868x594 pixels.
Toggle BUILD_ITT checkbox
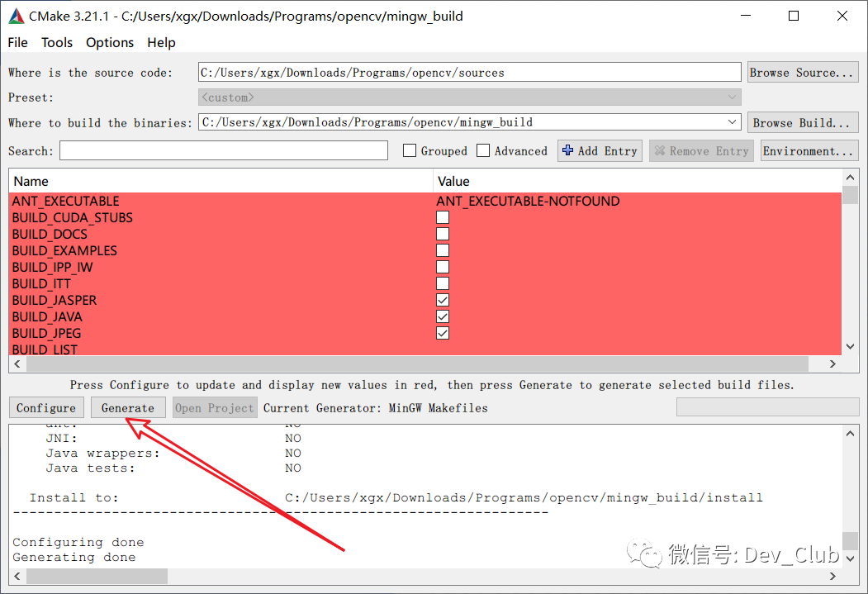point(443,283)
